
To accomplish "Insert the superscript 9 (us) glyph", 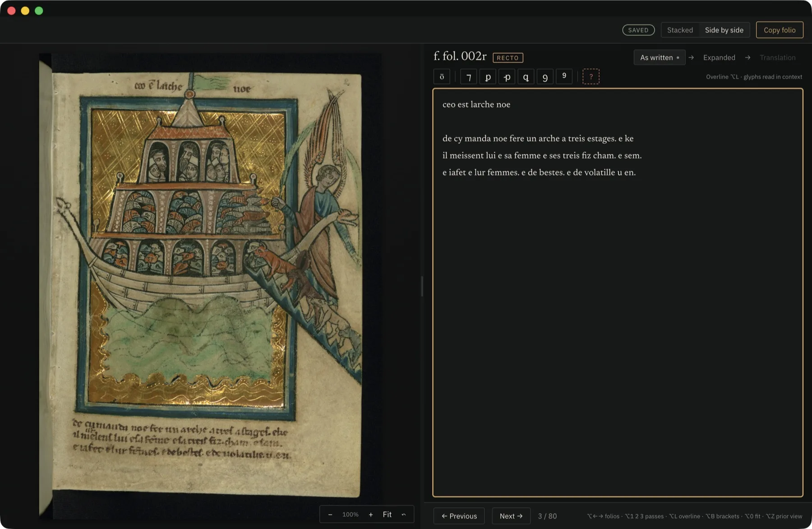I will (564, 77).
